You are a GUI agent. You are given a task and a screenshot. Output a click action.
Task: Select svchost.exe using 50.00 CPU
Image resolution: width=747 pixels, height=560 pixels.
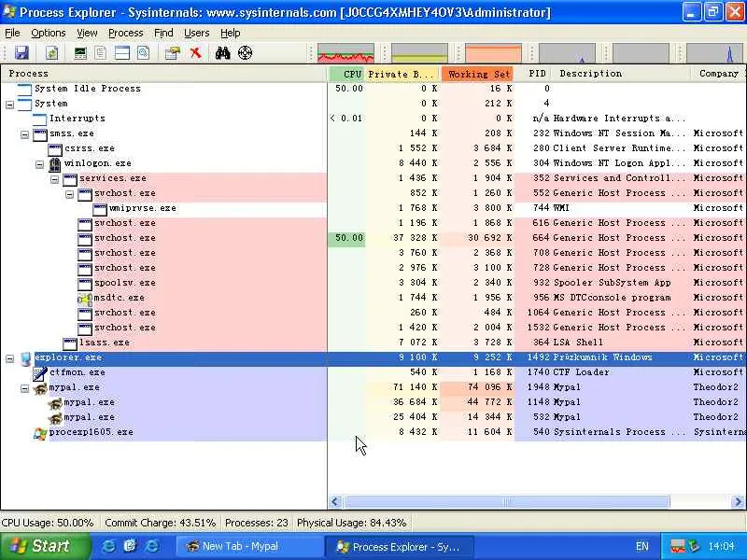pos(373,238)
